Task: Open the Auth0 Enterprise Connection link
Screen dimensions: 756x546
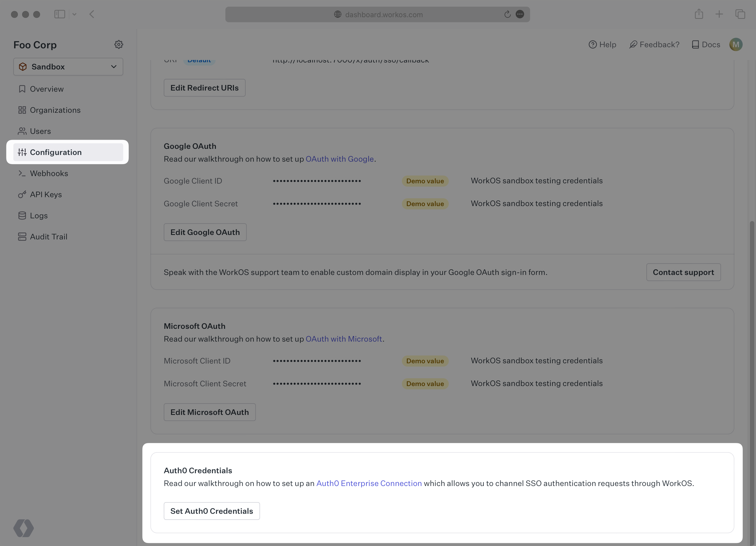Action: 369,484
